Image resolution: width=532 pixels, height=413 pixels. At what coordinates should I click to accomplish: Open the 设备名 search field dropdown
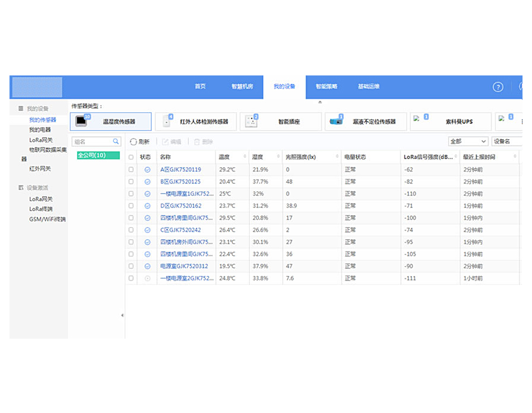click(506, 142)
